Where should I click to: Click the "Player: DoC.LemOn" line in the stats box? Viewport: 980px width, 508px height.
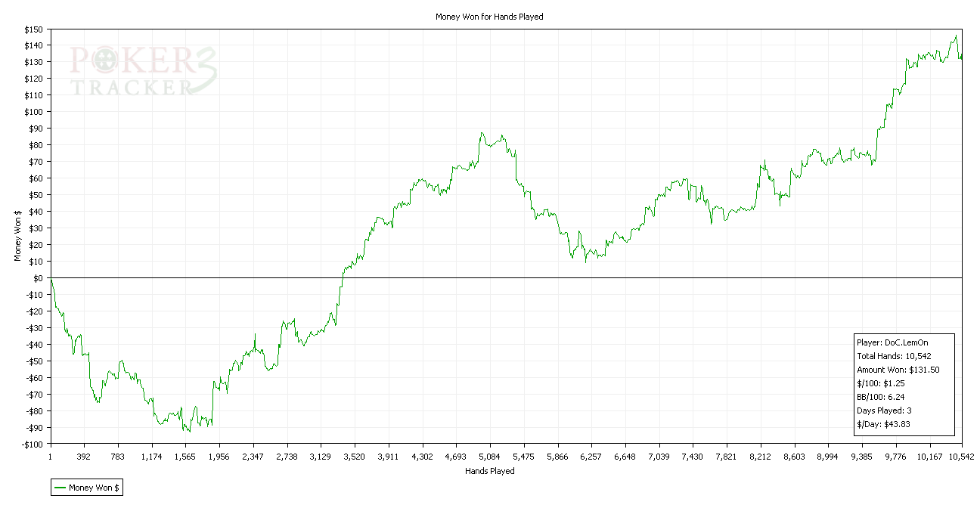pos(892,342)
